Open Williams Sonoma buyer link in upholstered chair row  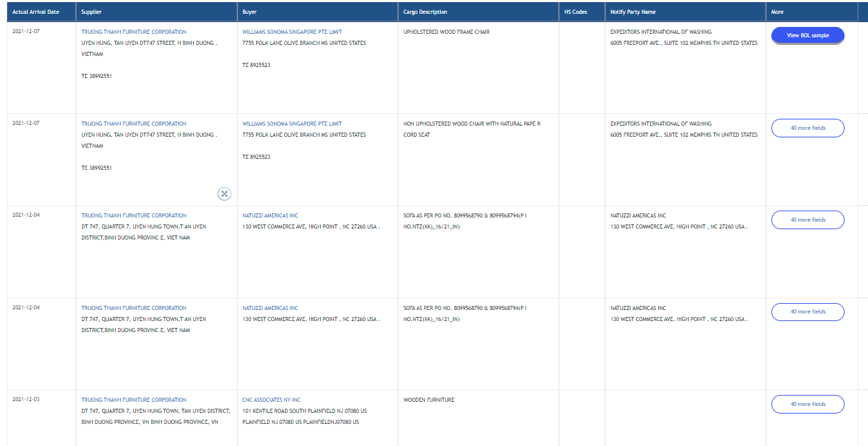tap(292, 32)
